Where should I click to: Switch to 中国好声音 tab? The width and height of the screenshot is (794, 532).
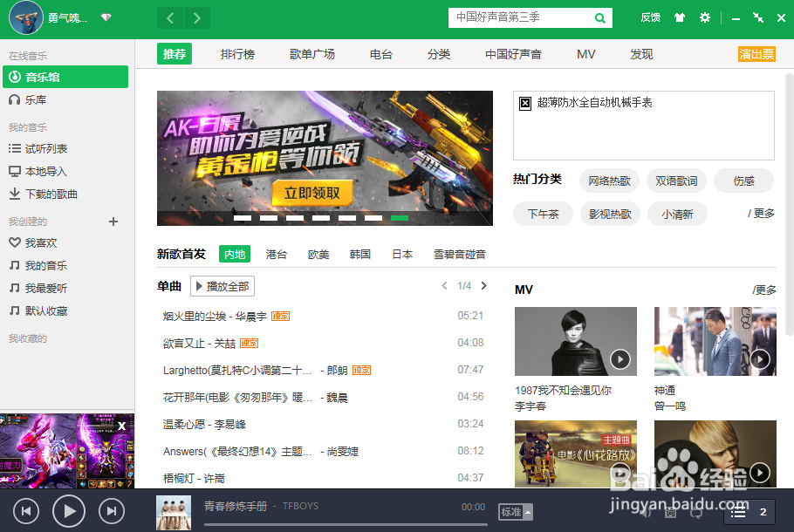point(513,54)
